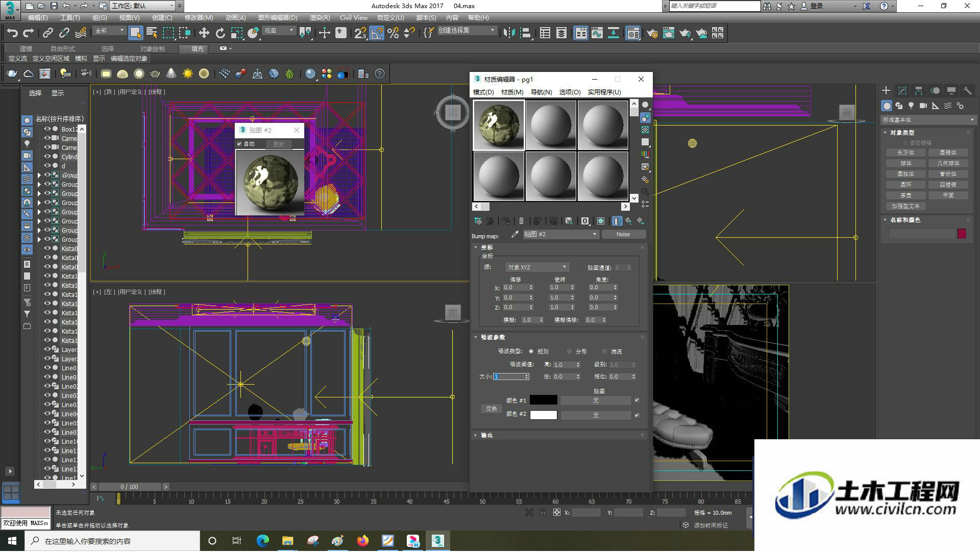Select the Move tool in main toolbar

pos(204,33)
